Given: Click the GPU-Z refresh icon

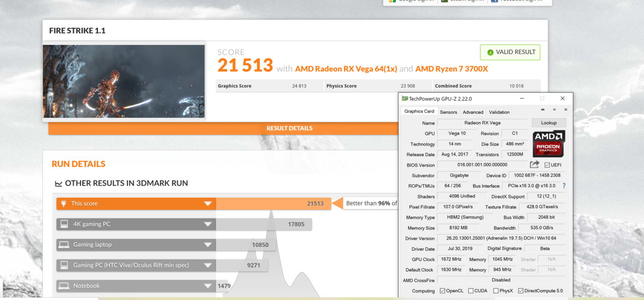Looking at the screenshot, I should coord(554,109).
